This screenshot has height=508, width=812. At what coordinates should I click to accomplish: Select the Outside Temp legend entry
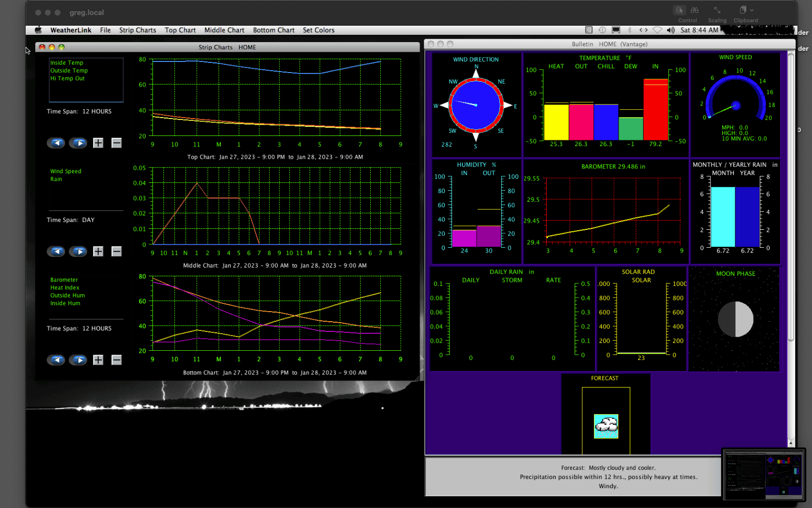pyautogui.click(x=69, y=71)
